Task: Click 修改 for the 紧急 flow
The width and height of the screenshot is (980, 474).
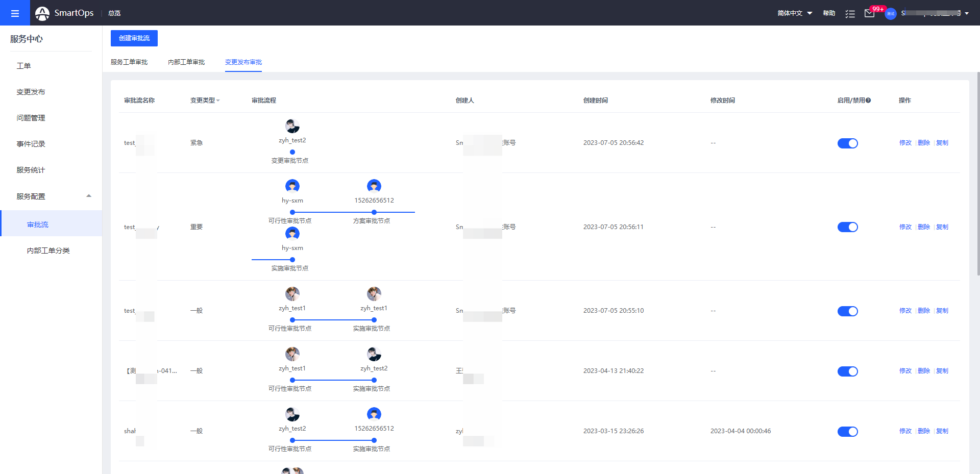Action: point(905,143)
